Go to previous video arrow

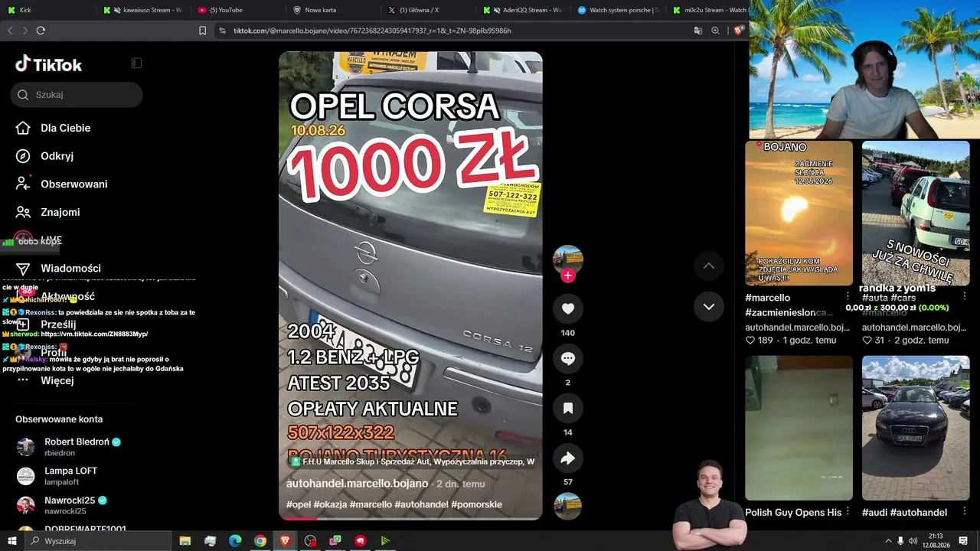[709, 266]
